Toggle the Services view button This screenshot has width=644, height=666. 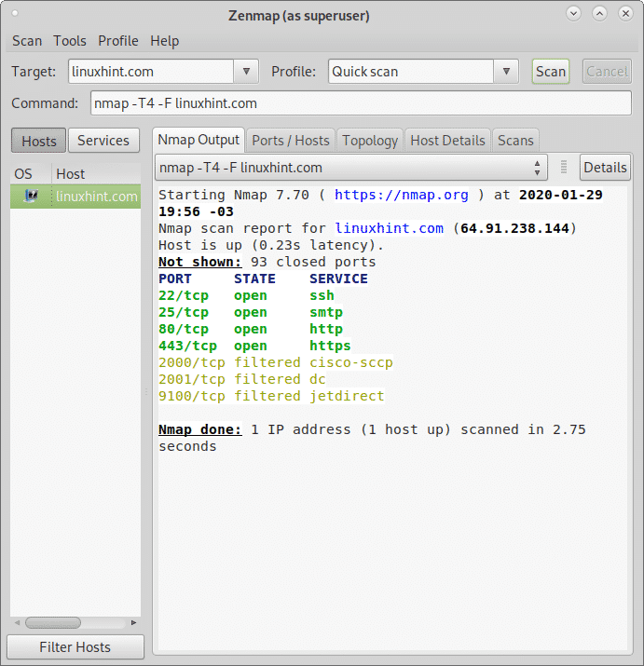tap(103, 141)
